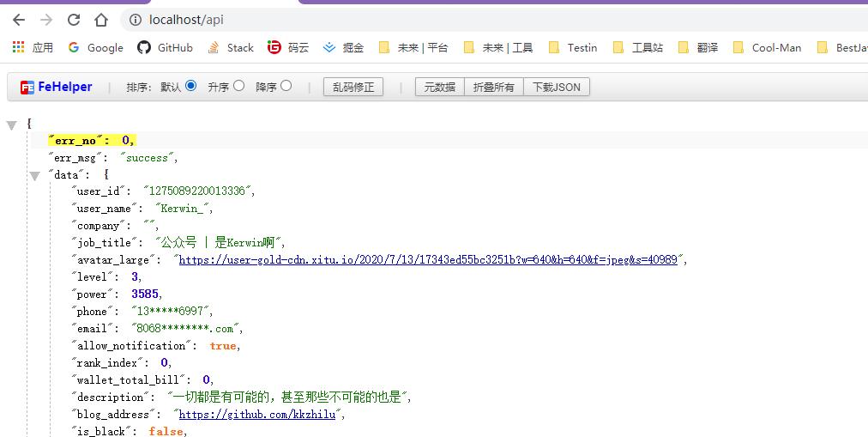Open the Stack bookmark
The image size is (868, 437).
pos(230,47)
